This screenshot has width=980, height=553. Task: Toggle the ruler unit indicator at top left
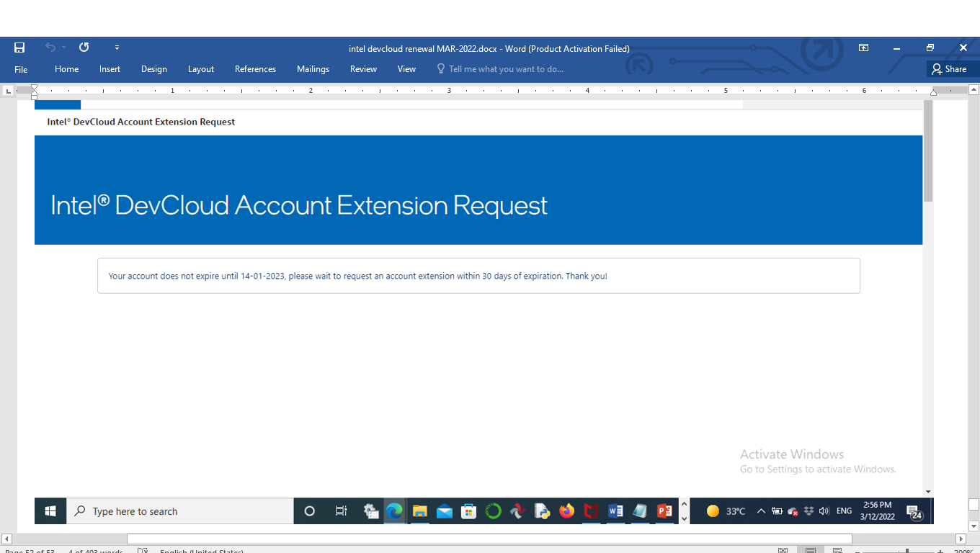7,90
